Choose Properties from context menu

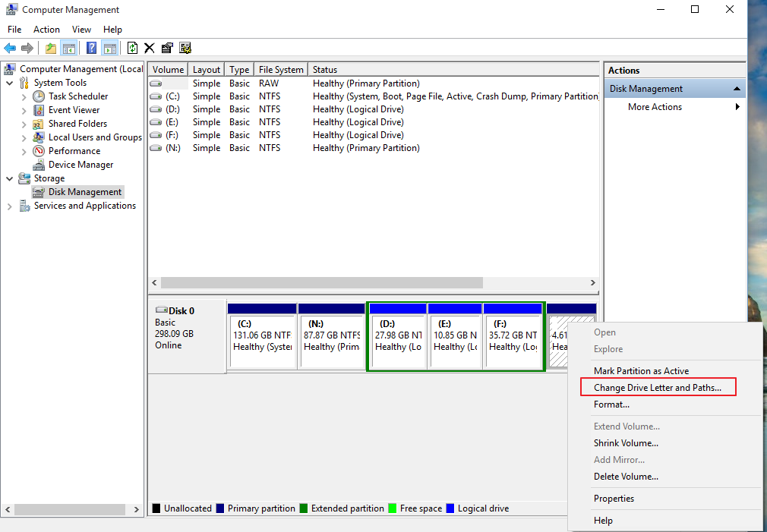click(665, 499)
